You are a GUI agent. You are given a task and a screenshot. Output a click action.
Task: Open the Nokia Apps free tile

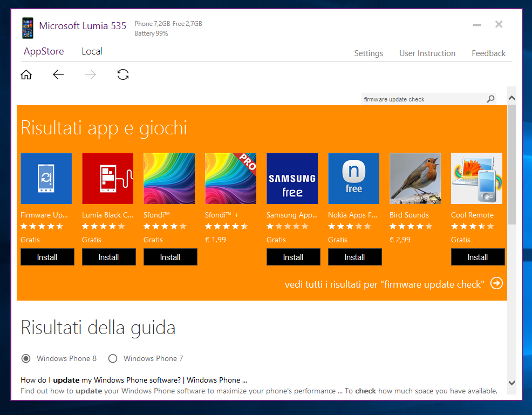[x=353, y=179]
